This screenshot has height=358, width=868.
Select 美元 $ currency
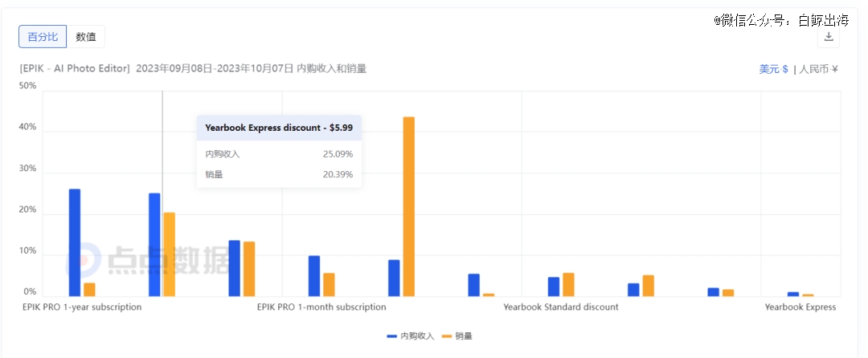coord(773,69)
